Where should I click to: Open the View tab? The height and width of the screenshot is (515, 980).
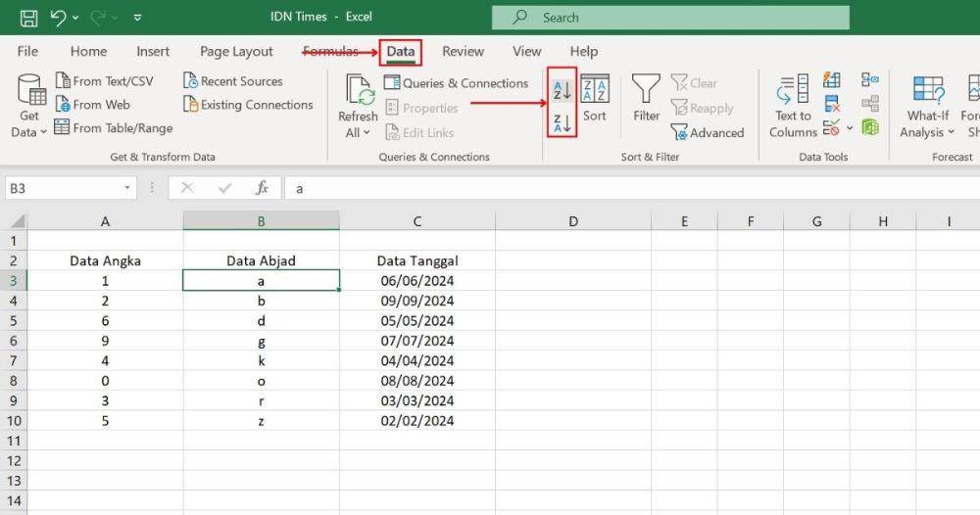(527, 51)
